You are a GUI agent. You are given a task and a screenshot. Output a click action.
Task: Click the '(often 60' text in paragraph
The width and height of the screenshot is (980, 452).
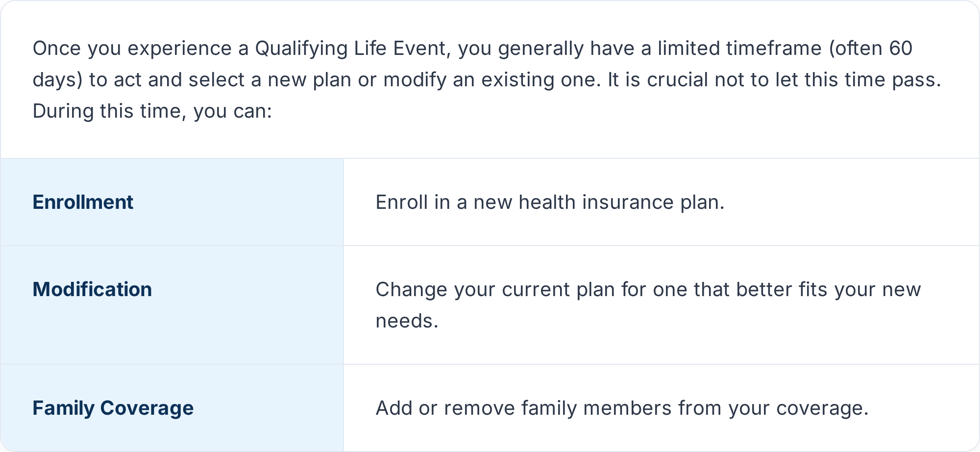coord(870,48)
